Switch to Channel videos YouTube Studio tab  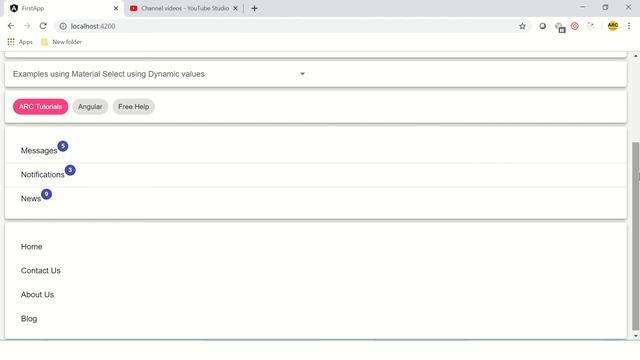point(184,8)
